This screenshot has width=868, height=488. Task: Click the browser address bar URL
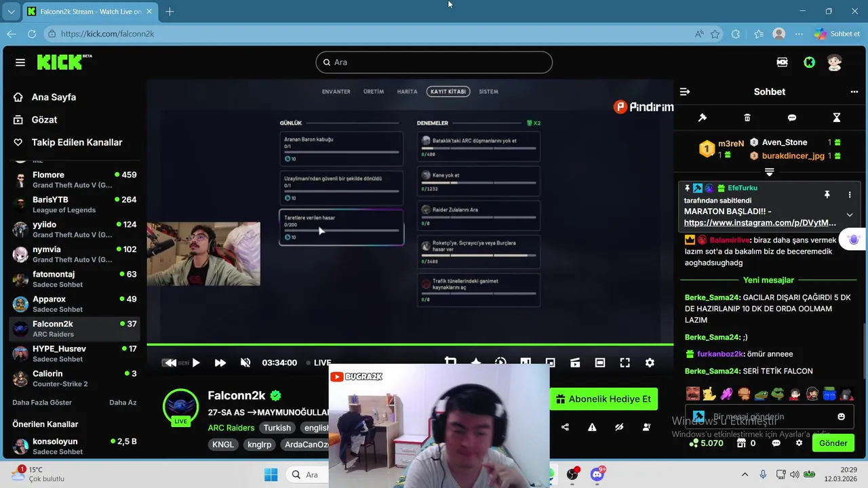107,34
